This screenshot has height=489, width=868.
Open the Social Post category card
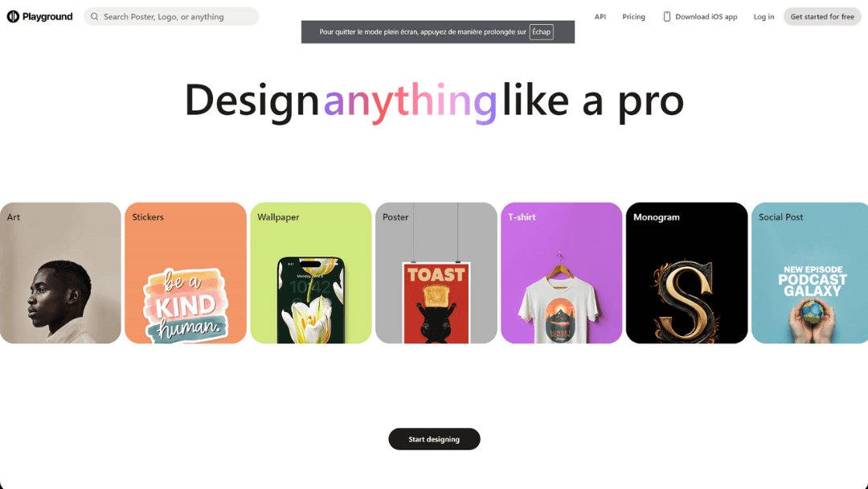pos(810,273)
